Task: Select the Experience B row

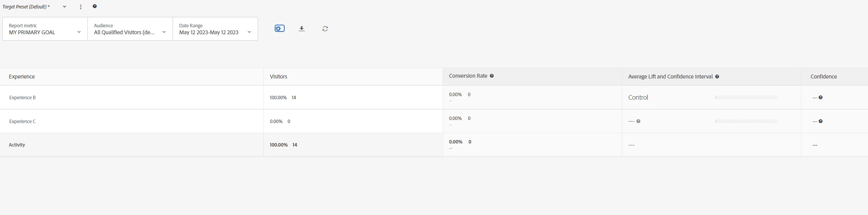Action: tap(22, 98)
